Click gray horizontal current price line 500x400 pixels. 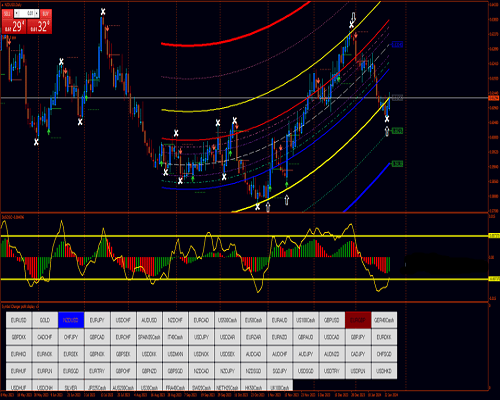pyautogui.click(x=245, y=98)
